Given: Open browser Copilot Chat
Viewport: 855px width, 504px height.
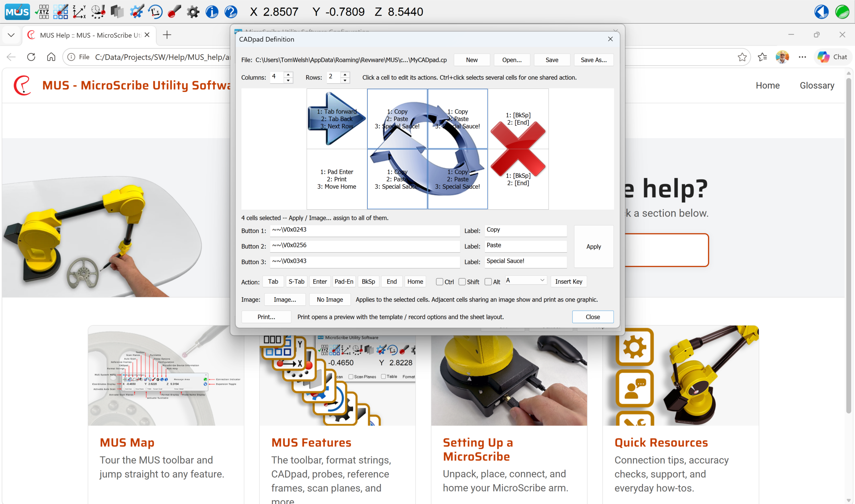Looking at the screenshot, I should pos(832,57).
